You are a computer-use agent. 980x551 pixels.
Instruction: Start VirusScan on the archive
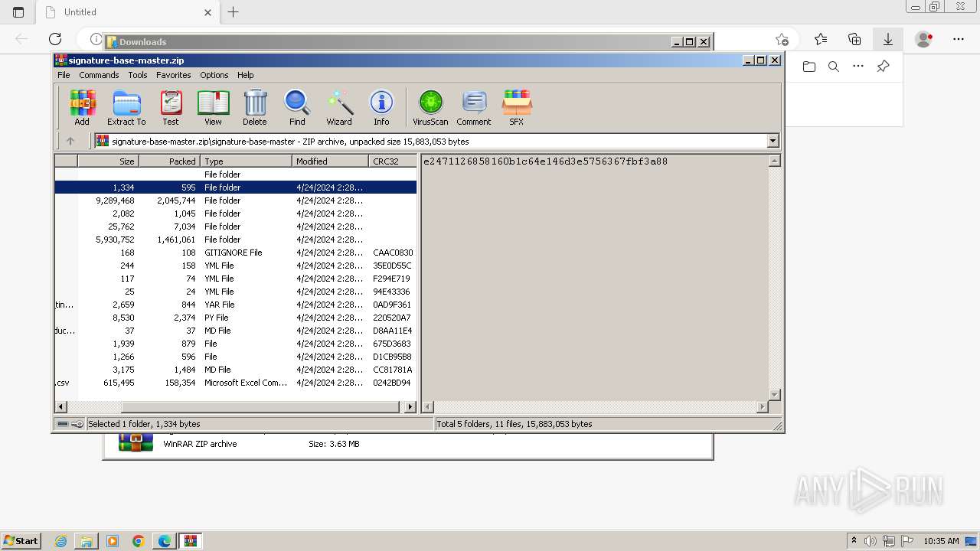[x=430, y=107]
